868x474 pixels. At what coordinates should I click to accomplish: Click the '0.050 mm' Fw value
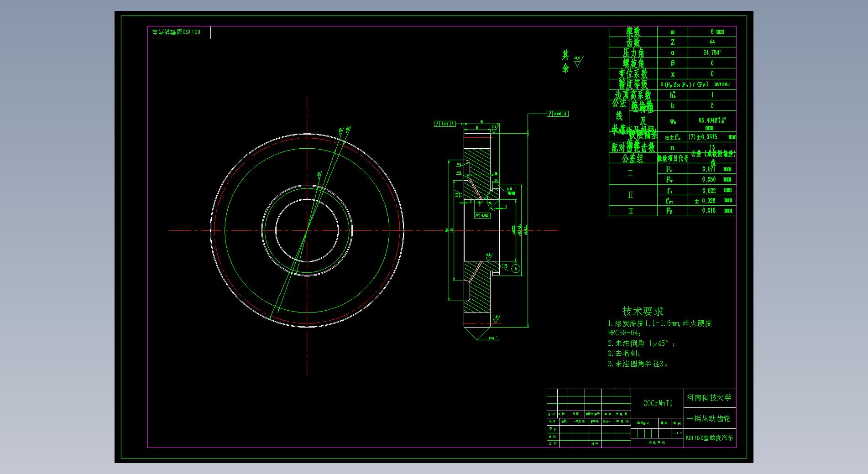coord(716,180)
